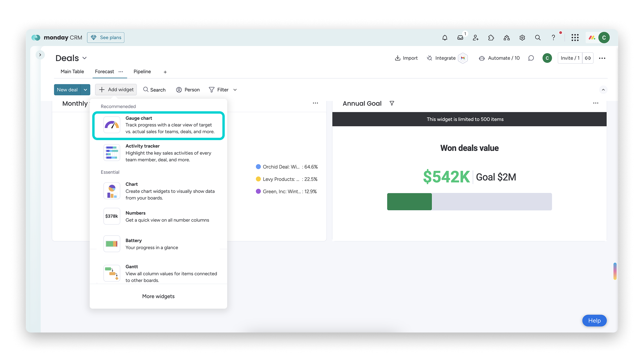Add a new view with plus icon
The width and height of the screenshot is (644, 362).
(x=165, y=72)
